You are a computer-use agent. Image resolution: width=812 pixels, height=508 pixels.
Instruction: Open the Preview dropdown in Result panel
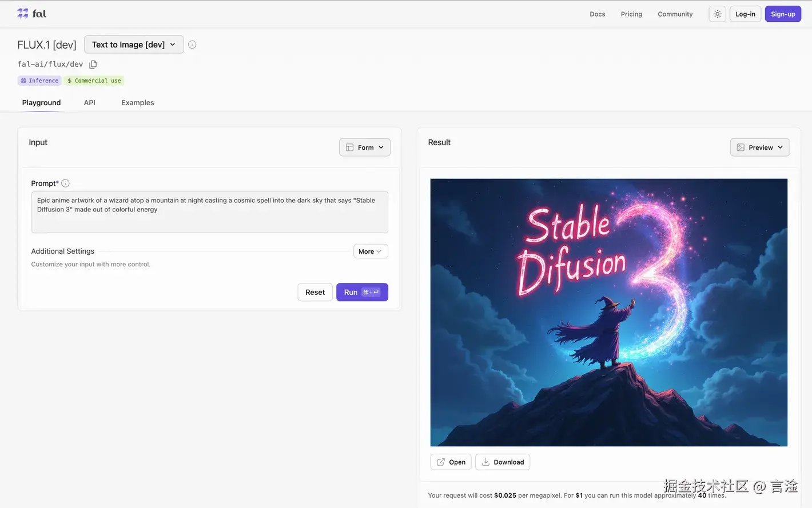(759, 147)
